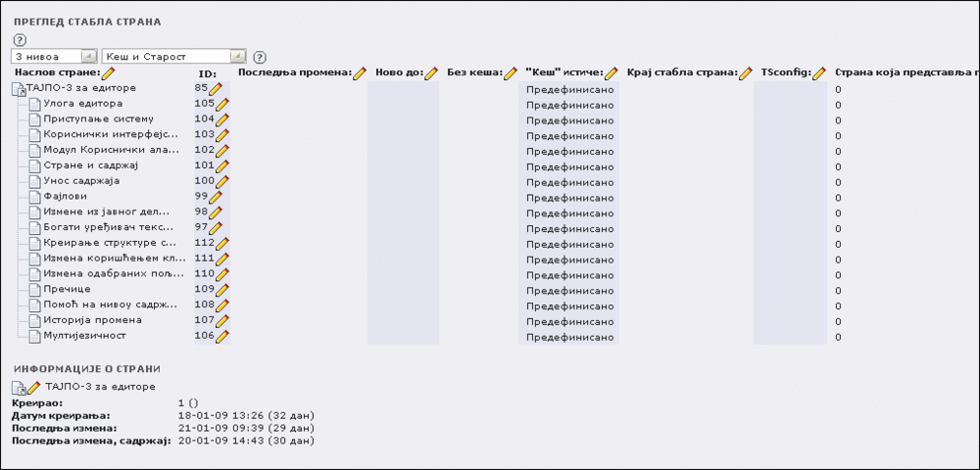Open the Кеш и Старост dropdown
The height and width of the screenshot is (470, 980).
pyautogui.click(x=174, y=56)
